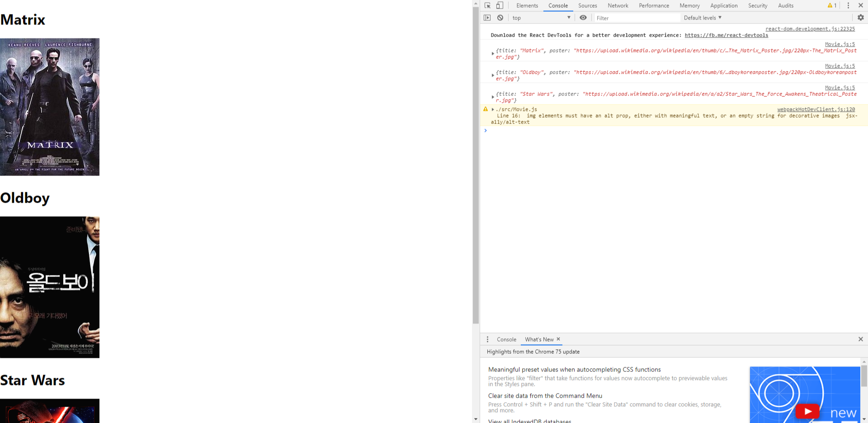
Task: Open the Application tab
Action: [x=724, y=5]
